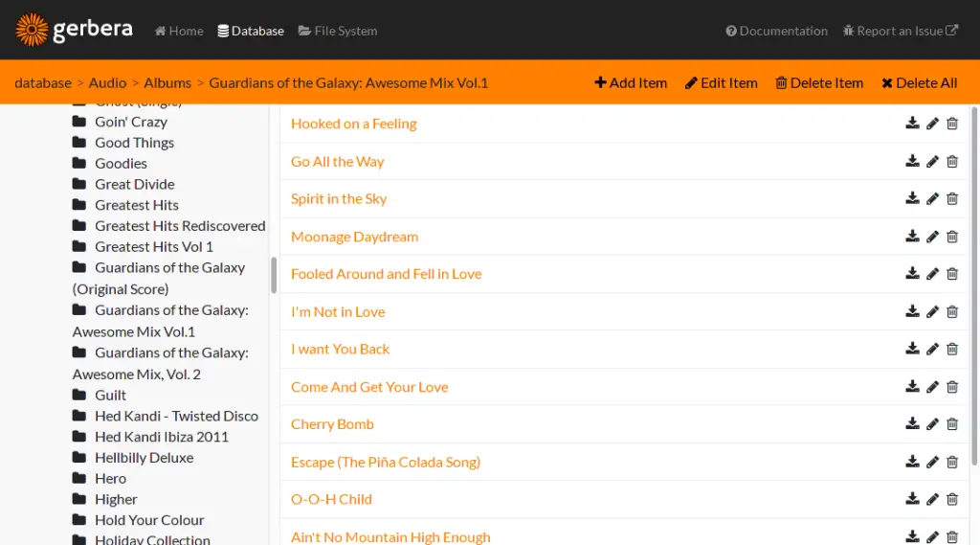The image size is (980, 545).
Task: Click the Add Item button
Action: 631,82
